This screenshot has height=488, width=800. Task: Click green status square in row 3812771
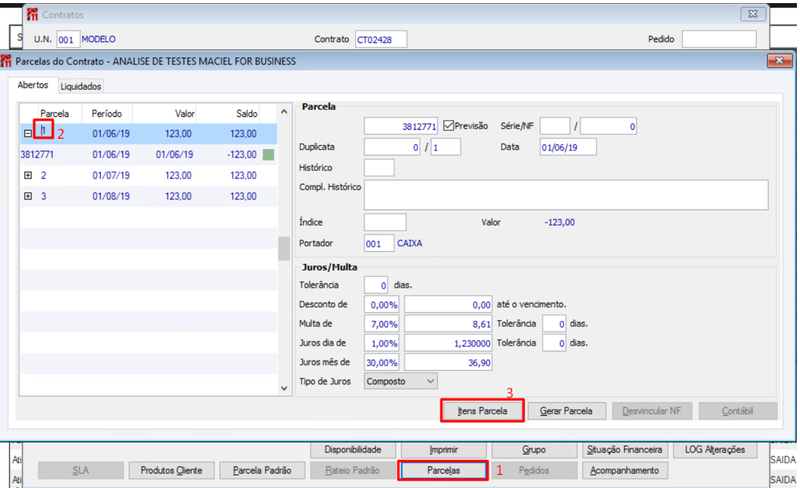(268, 155)
